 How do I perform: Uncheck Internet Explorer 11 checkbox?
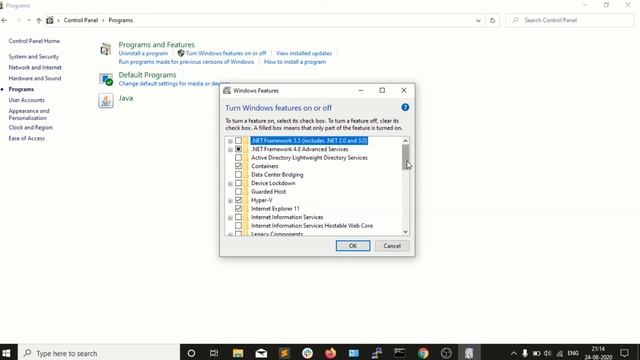tap(238, 209)
